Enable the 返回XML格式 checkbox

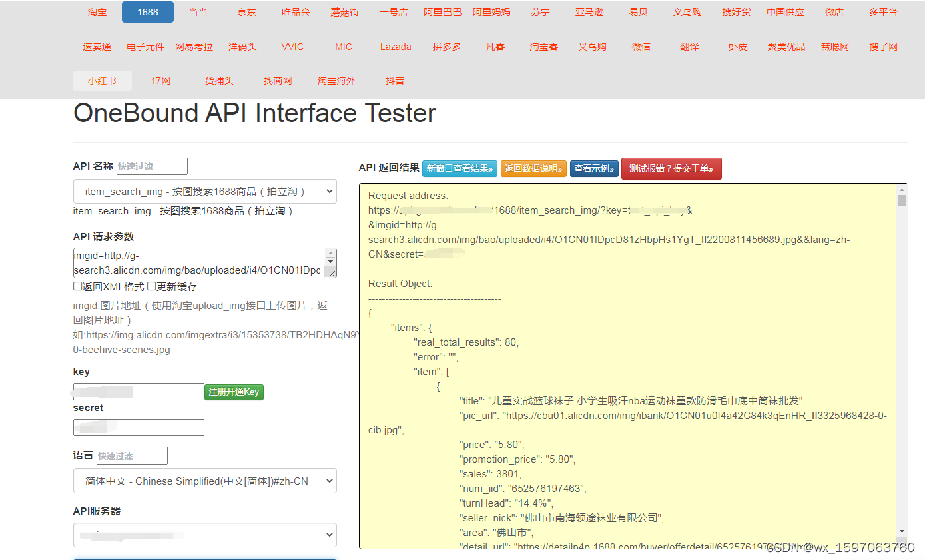pyautogui.click(x=77, y=286)
